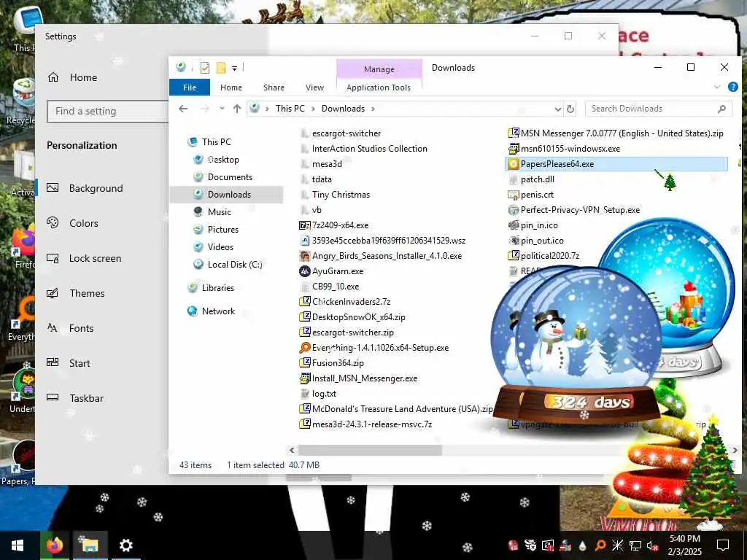Click the AyuGram.exe file icon
This screenshot has height=560, width=747.
tap(304, 271)
